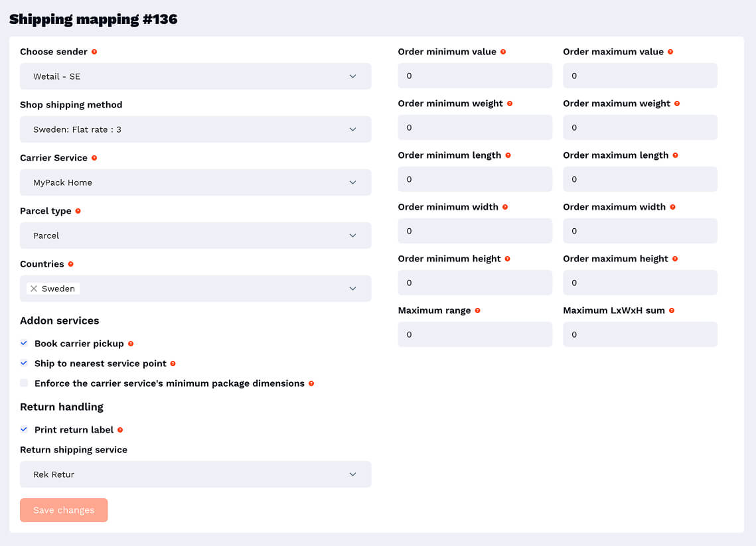Viewport: 756px width, 546px height.
Task: Toggle Ship to nearest service point
Action: point(24,364)
